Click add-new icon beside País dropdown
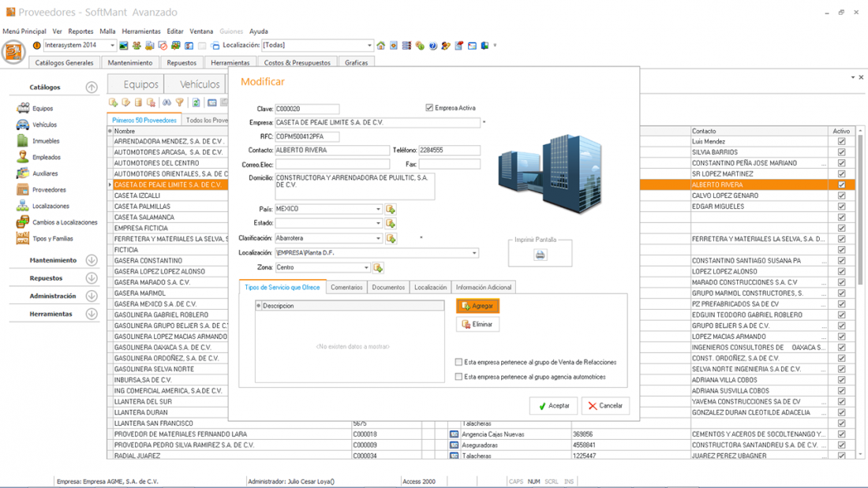This screenshot has height=488, width=868. click(391, 210)
